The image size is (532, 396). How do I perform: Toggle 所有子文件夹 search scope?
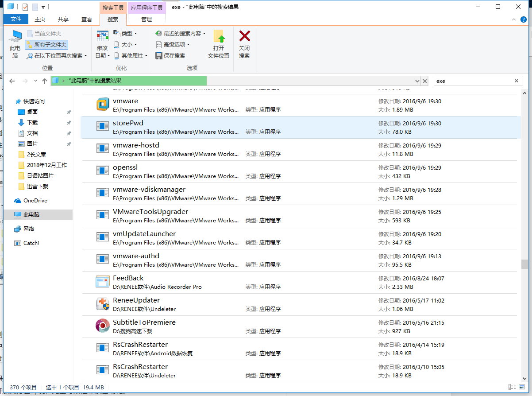tap(46, 45)
